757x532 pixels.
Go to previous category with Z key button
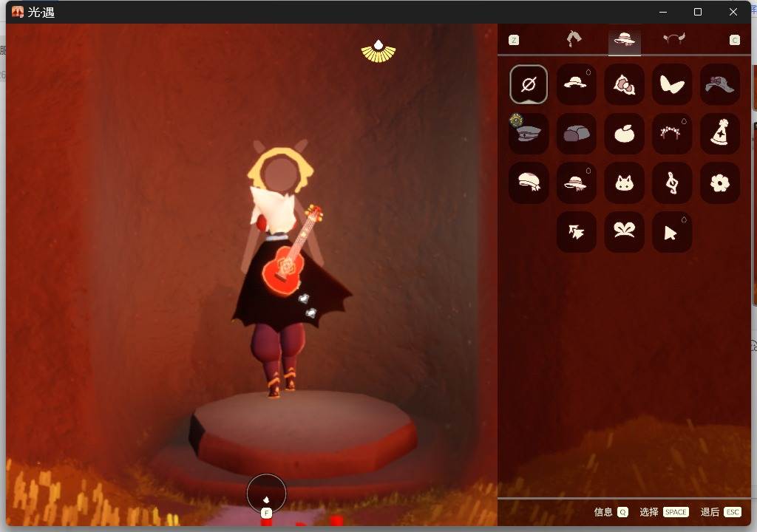pyautogui.click(x=514, y=40)
